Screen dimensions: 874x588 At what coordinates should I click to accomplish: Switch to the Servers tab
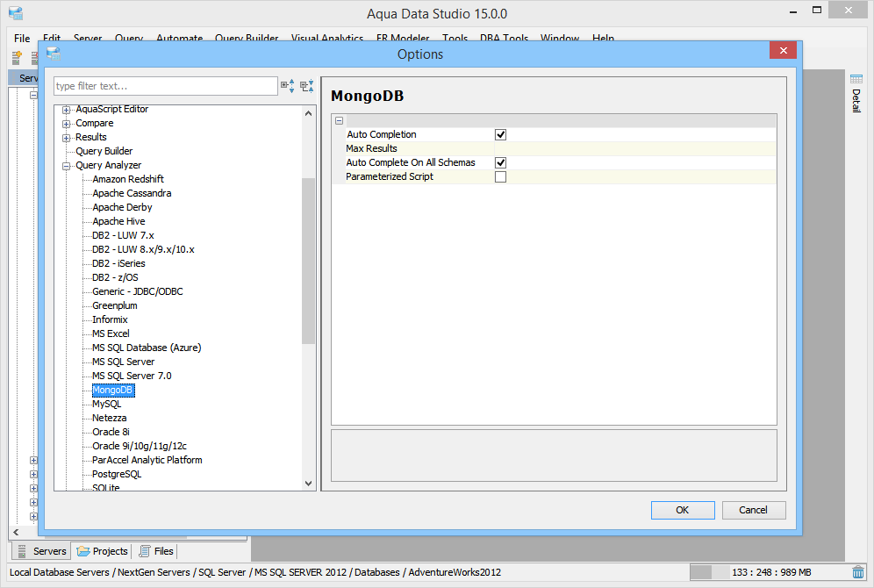(42, 551)
